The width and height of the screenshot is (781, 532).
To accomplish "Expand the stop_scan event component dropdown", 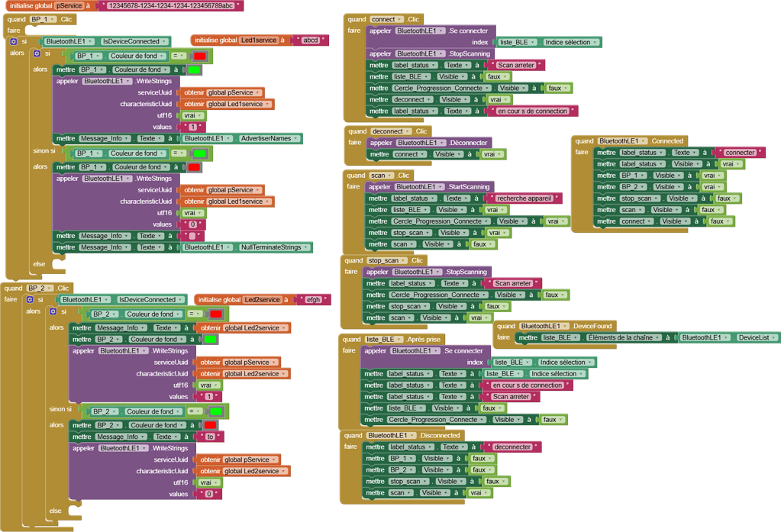I will click(x=384, y=260).
